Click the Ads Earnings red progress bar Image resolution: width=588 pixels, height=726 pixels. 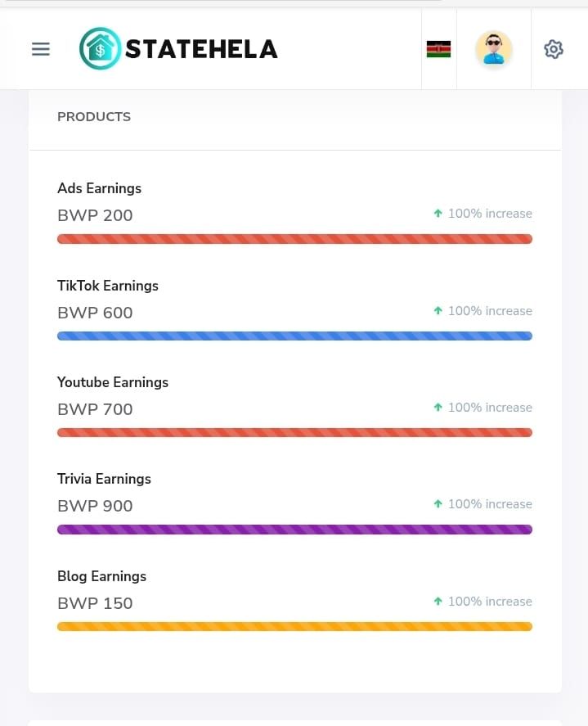point(294,238)
